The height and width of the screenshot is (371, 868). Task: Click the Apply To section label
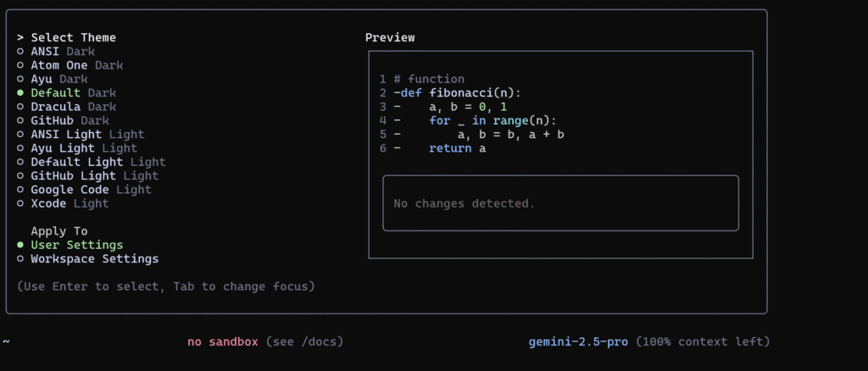(59, 231)
